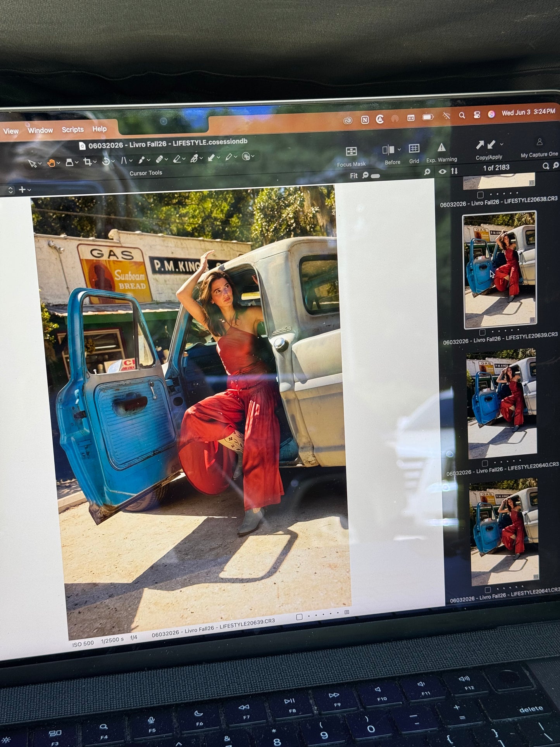
Task: Select the Keystone cursor tool
Action: click(69, 162)
